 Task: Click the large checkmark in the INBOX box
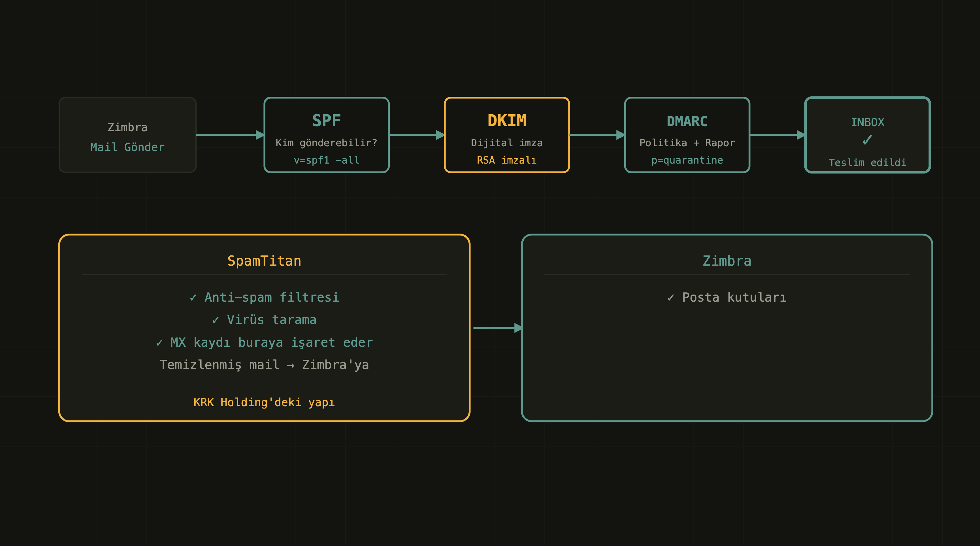[867, 140]
